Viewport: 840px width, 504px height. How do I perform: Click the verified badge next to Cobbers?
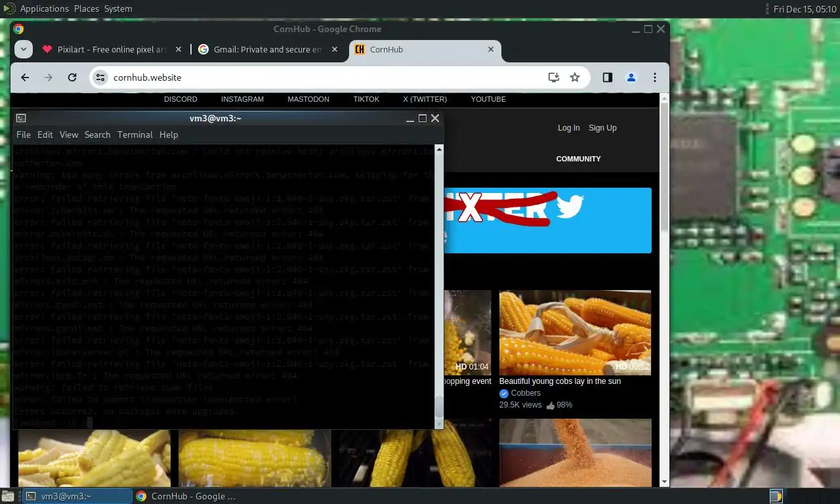[504, 394]
